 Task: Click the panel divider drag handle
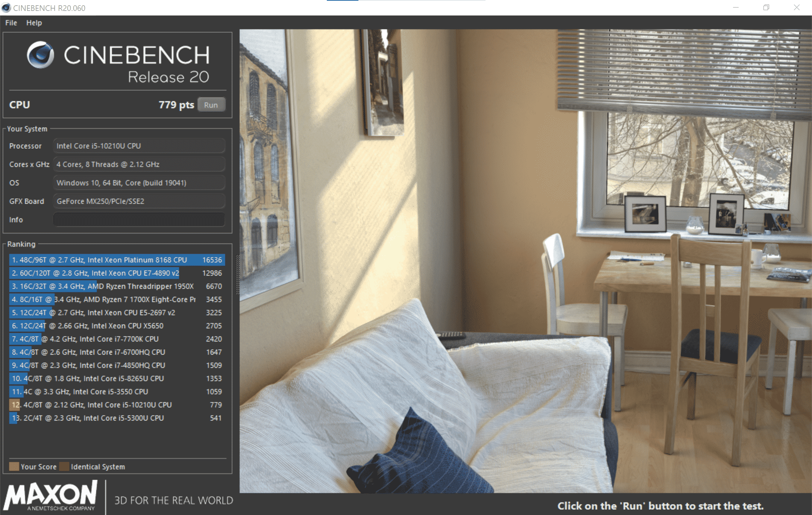237,275
